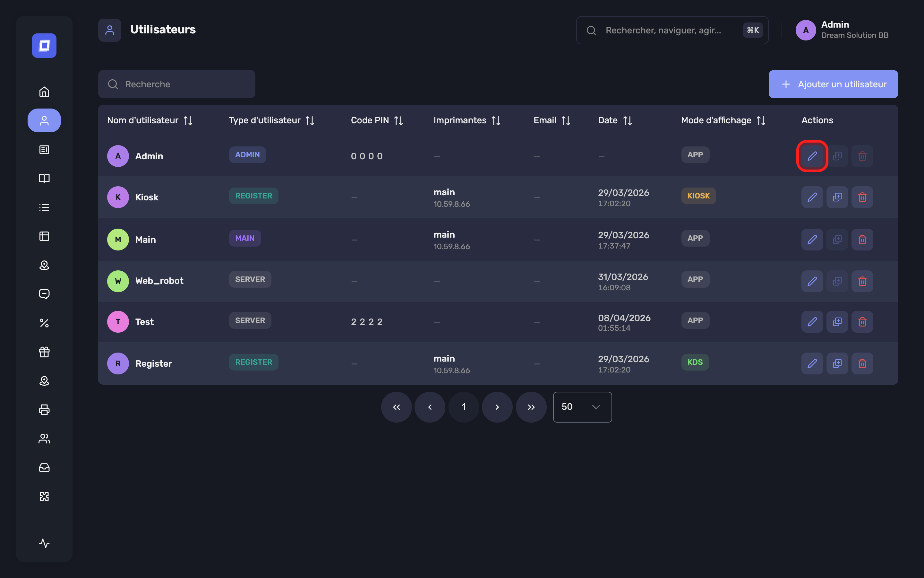Viewport: 924px width, 578px height.
Task: Click the Register username in table
Action: [153, 363]
